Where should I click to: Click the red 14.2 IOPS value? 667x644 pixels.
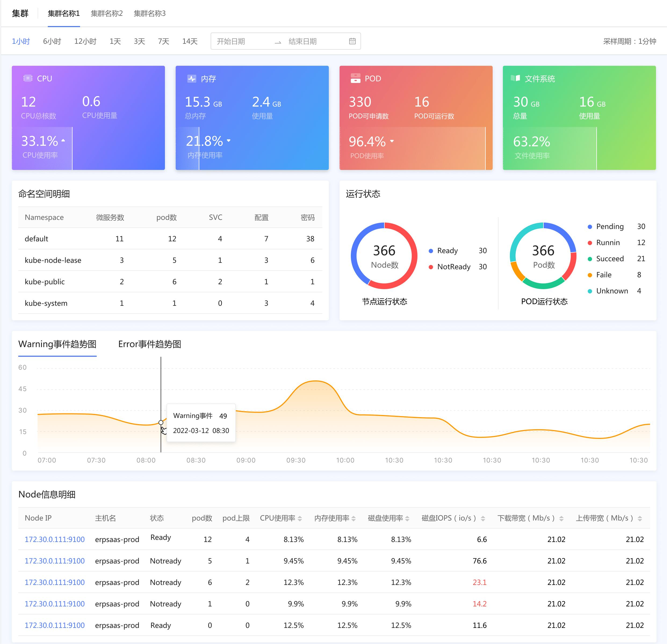479,603
